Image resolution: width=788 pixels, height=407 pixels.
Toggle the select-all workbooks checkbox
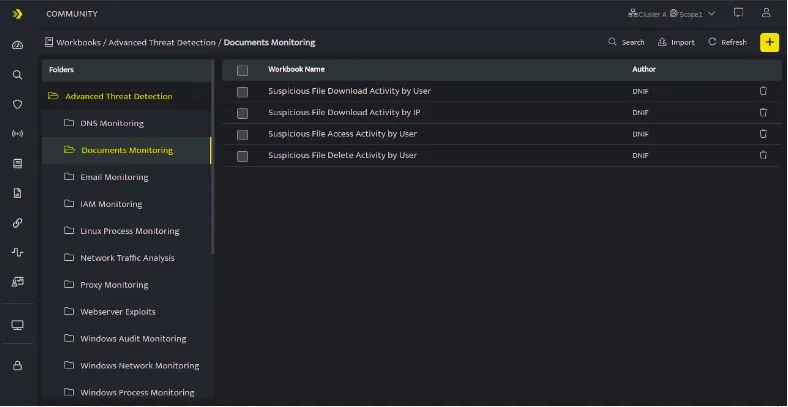(x=242, y=70)
